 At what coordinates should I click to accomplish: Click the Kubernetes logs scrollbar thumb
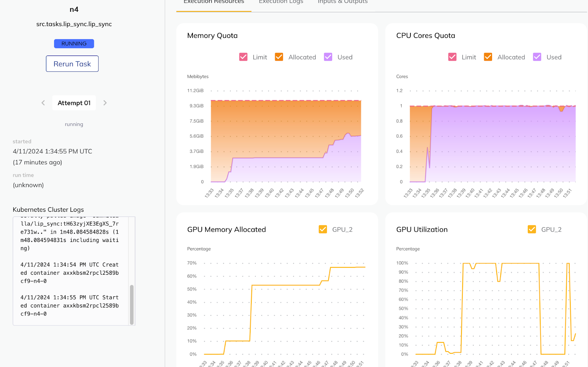click(x=132, y=304)
